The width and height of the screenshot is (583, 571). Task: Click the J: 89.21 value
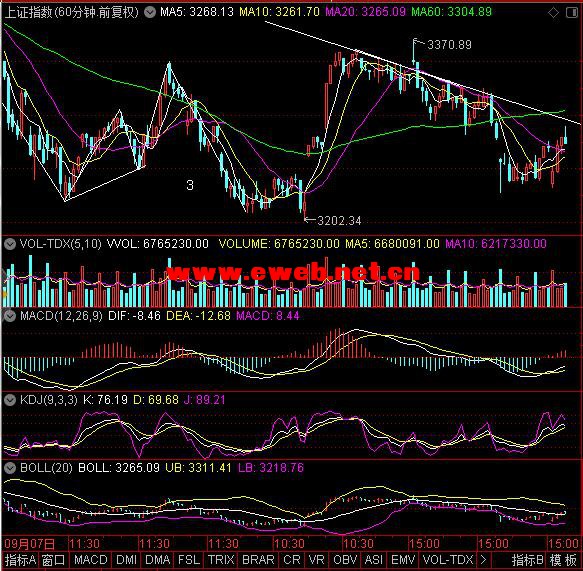click(x=204, y=400)
